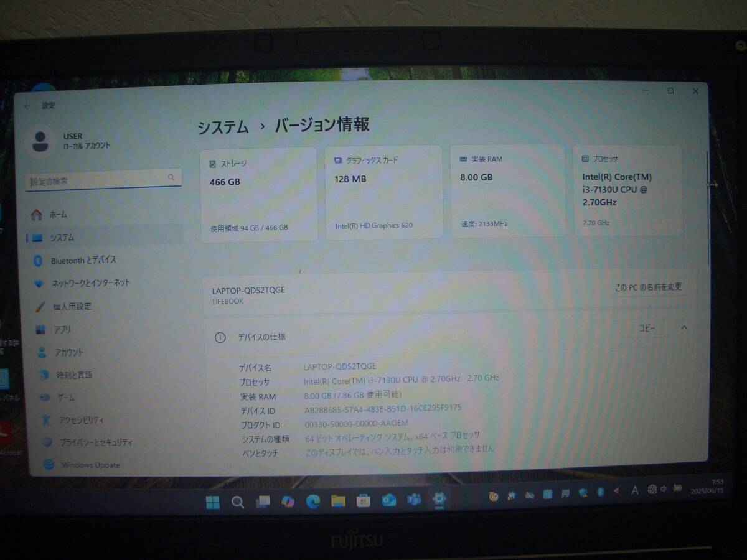The height and width of the screenshot is (560, 747).
Task: Click the コピー button
Action: pos(647,328)
